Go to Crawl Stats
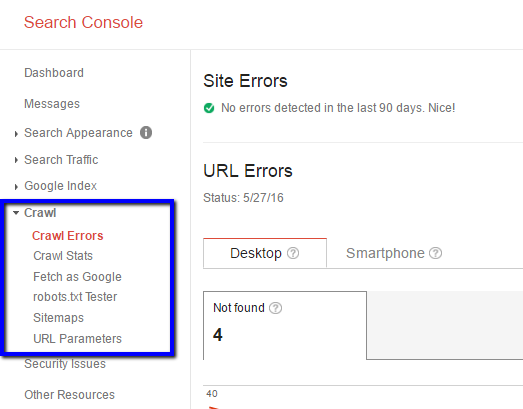Image resolution: width=523 pixels, height=409 pixels. pos(63,256)
